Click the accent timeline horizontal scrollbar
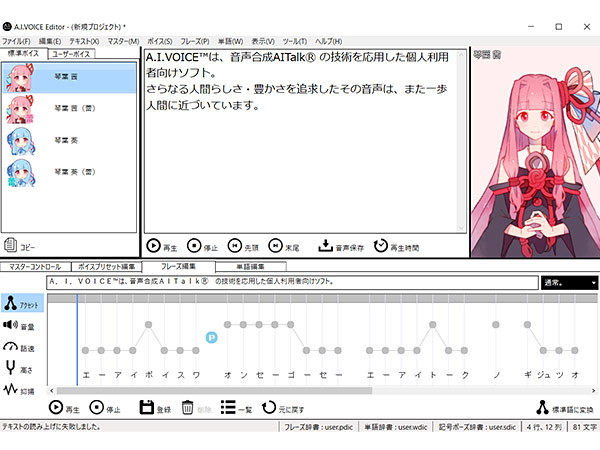 [214, 390]
